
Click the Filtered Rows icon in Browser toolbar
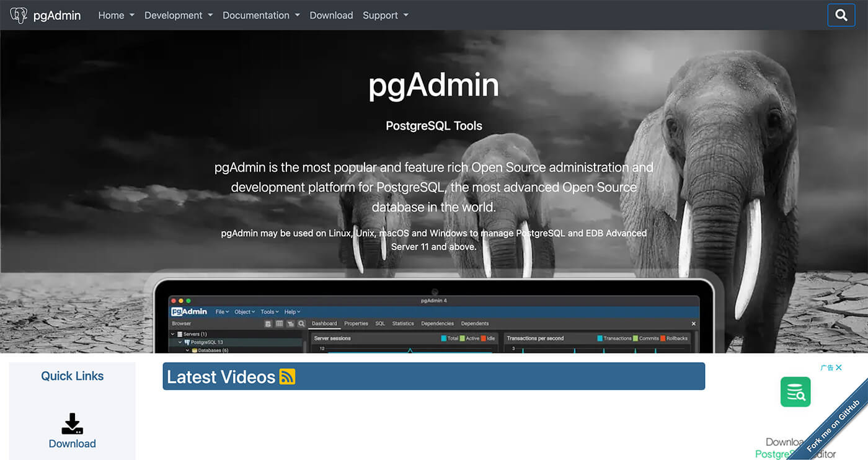click(x=290, y=324)
